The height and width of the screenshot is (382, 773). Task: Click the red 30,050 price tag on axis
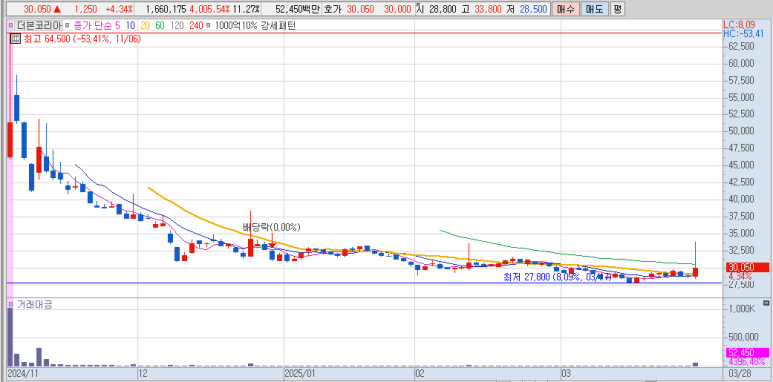click(747, 267)
